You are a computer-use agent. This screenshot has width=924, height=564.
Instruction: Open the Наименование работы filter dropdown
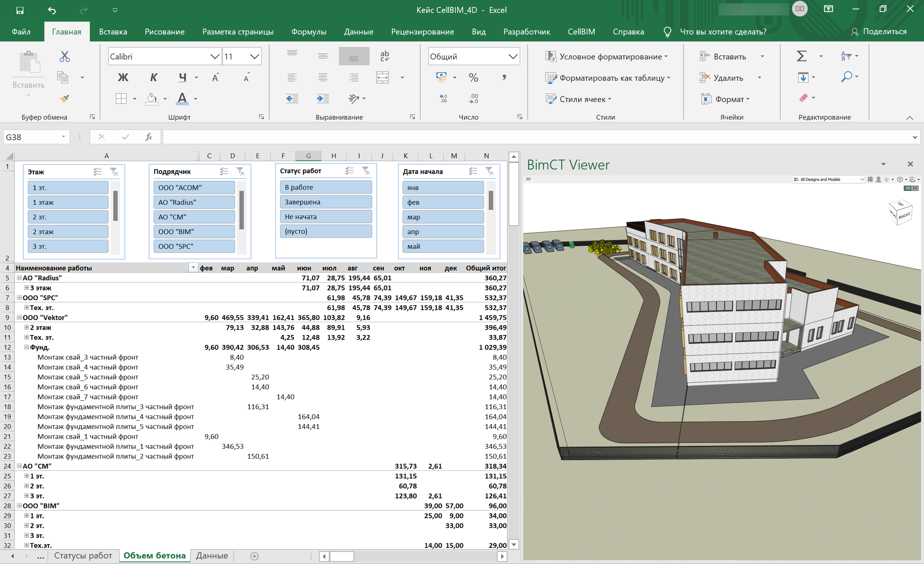(193, 267)
